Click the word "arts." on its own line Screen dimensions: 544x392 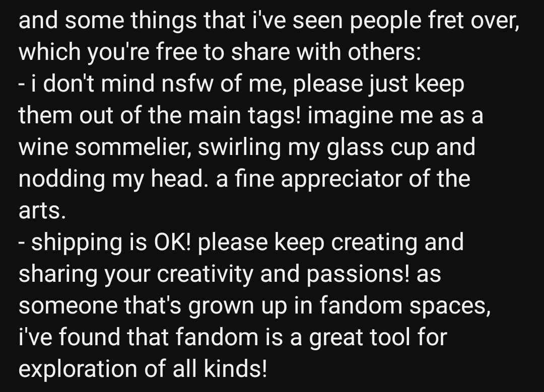(x=42, y=211)
